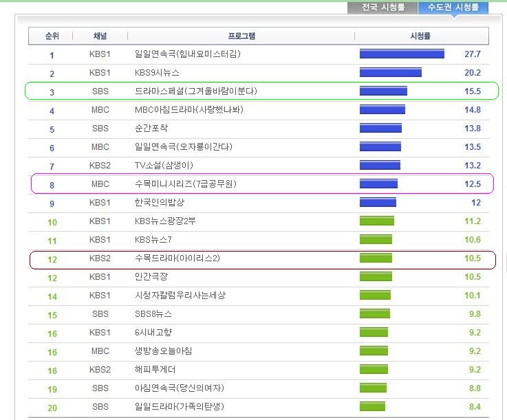
Task: Click the 10.6 rating value
Action: pyautogui.click(x=473, y=240)
